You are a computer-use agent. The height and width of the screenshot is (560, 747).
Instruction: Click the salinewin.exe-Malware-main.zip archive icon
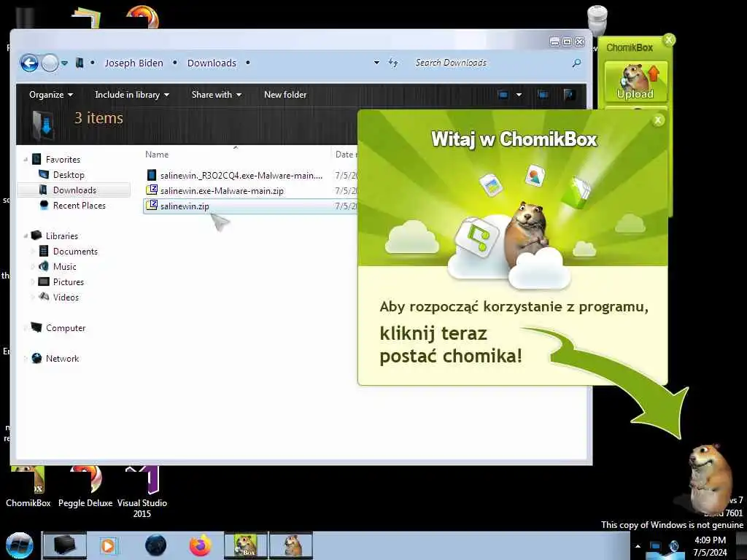coord(152,190)
